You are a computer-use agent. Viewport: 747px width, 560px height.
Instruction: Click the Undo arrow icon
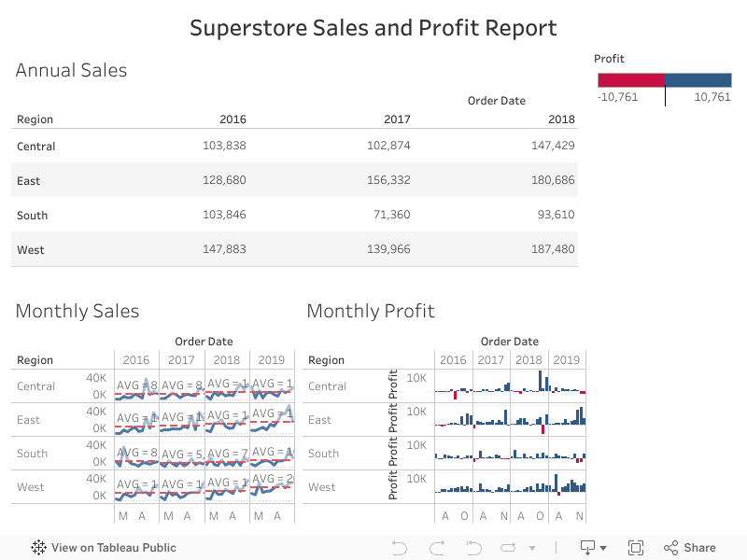[x=400, y=548]
